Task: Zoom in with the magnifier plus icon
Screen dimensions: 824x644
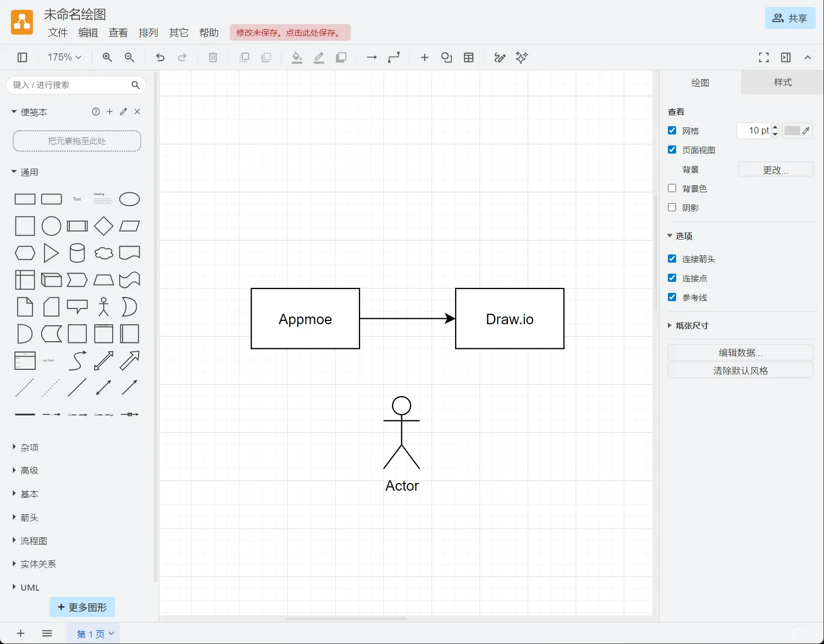Action: (107, 57)
